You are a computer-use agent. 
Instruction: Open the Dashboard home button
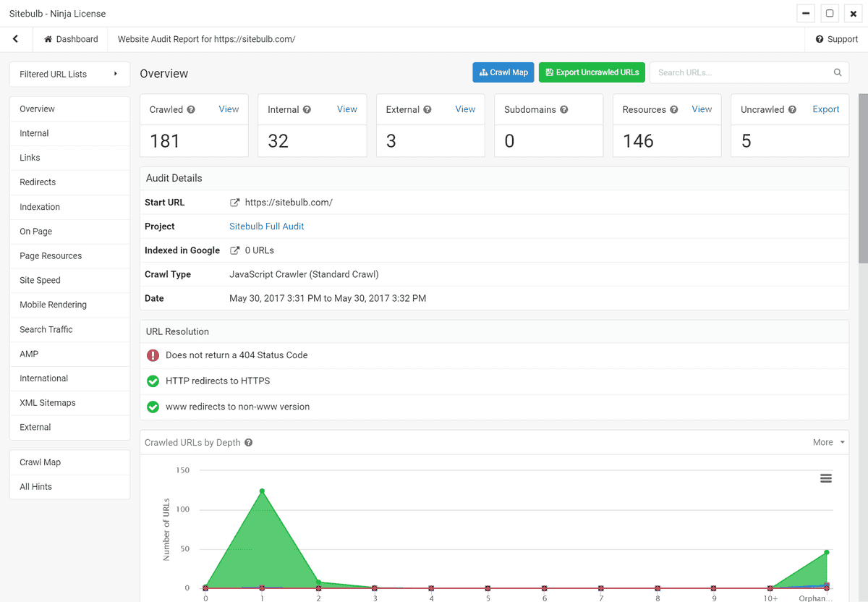point(71,39)
